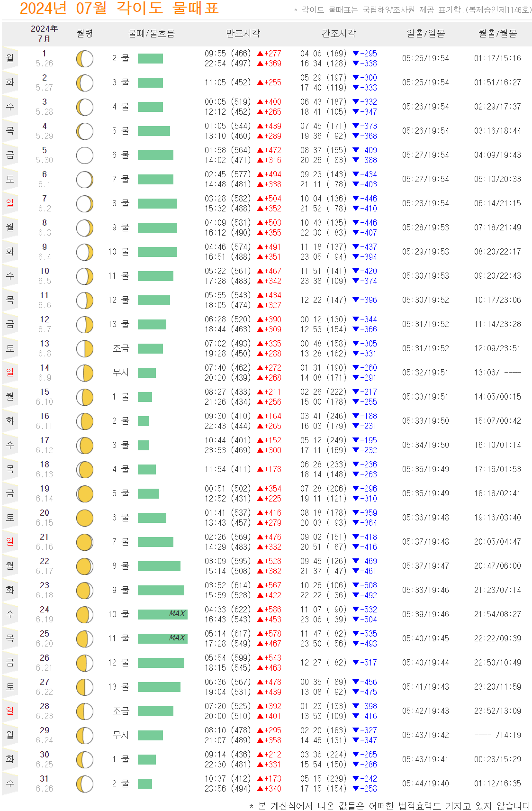532x811 pixels.
Task: Click the red 일 weekday tab for July 28
Action: click(x=10, y=711)
